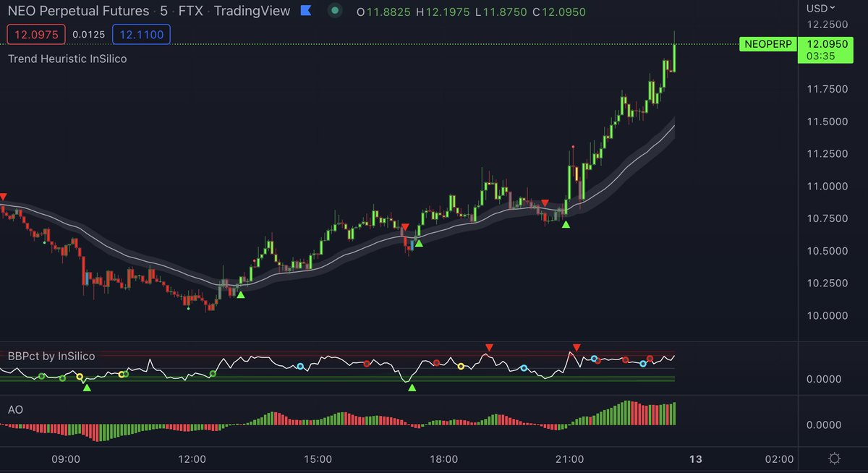The width and height of the screenshot is (868, 473).
Task: Click the 13 date label on time axis
Action: point(696,459)
